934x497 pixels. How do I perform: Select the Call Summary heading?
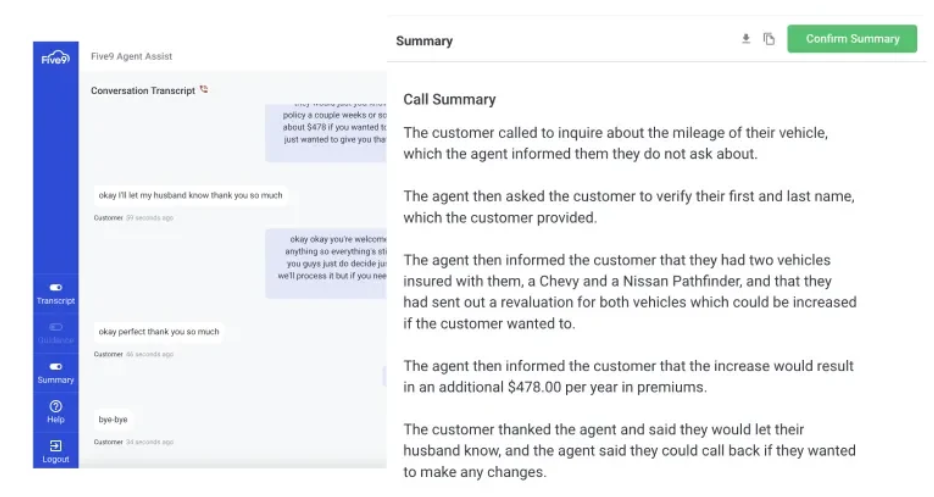(x=449, y=100)
